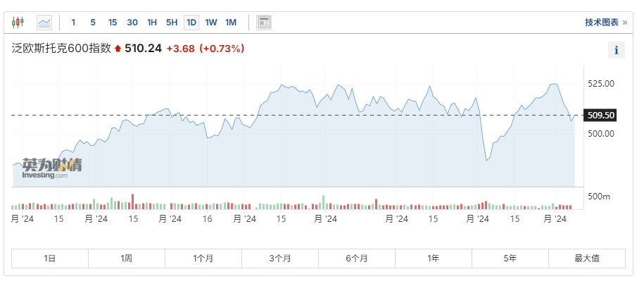Select the 1D interval
The width and height of the screenshot is (644, 286).
tap(191, 23)
